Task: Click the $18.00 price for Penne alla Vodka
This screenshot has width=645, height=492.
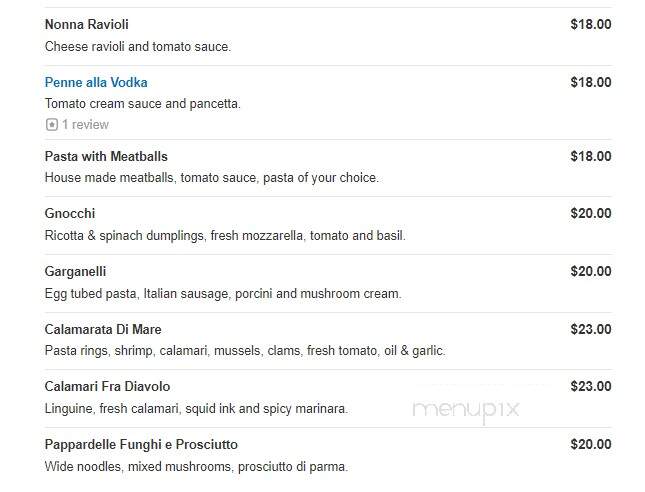Action: [591, 82]
